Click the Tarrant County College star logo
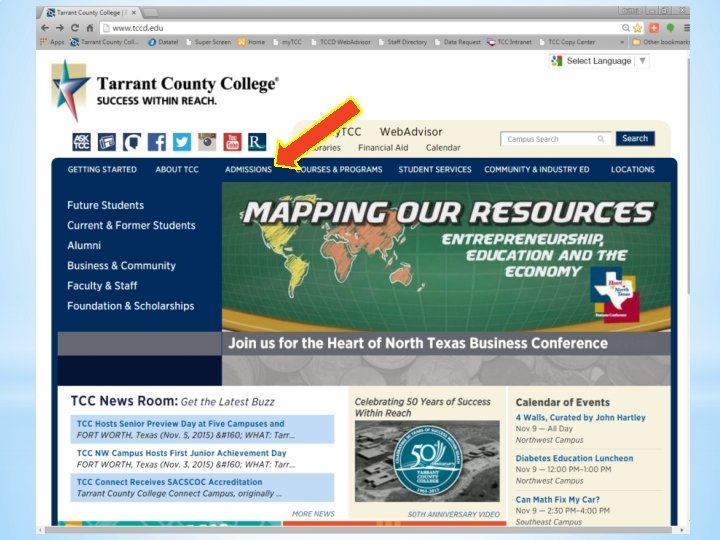720x540 pixels. [70, 91]
